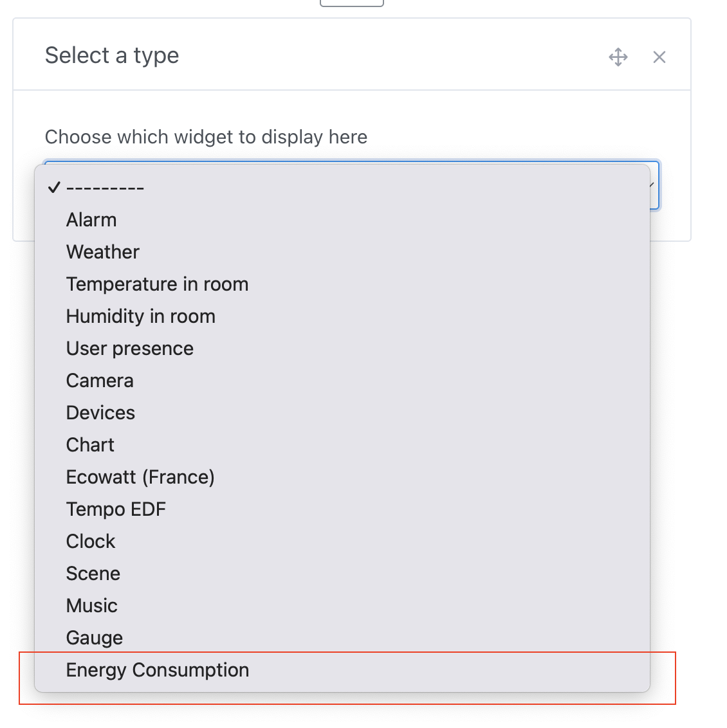Image resolution: width=727 pixels, height=728 pixels.
Task: Select the Camera widget
Action: click(100, 380)
